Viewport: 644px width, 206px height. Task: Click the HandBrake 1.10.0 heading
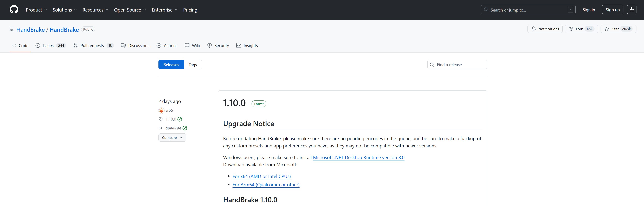(x=250, y=200)
